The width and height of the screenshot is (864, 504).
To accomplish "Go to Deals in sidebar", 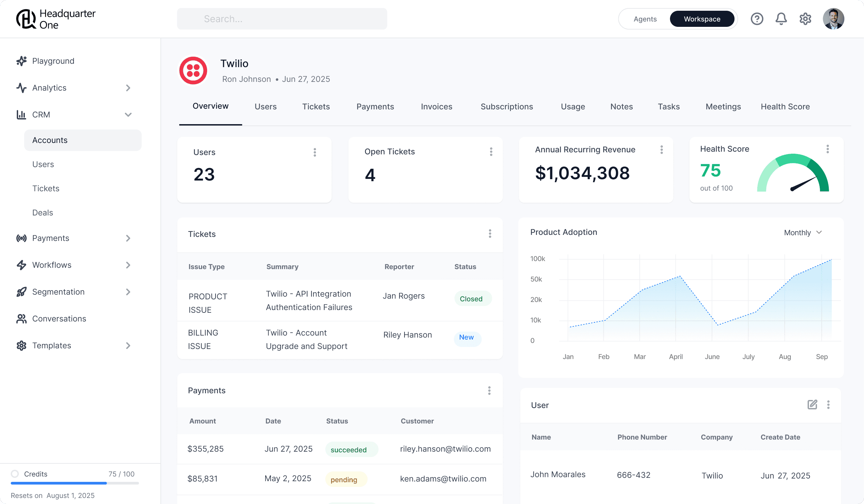I will [43, 212].
